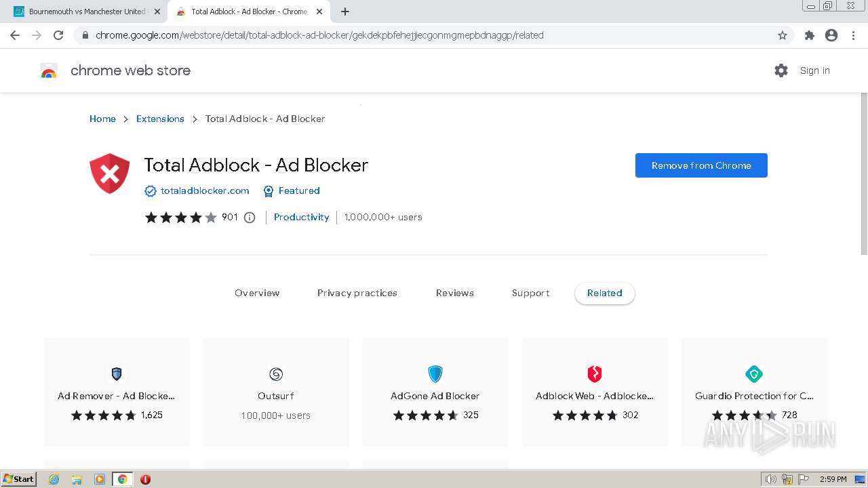Image resolution: width=868 pixels, height=488 pixels.
Task: Open totaladblocker.com publisher link
Action: pyautogui.click(x=205, y=191)
